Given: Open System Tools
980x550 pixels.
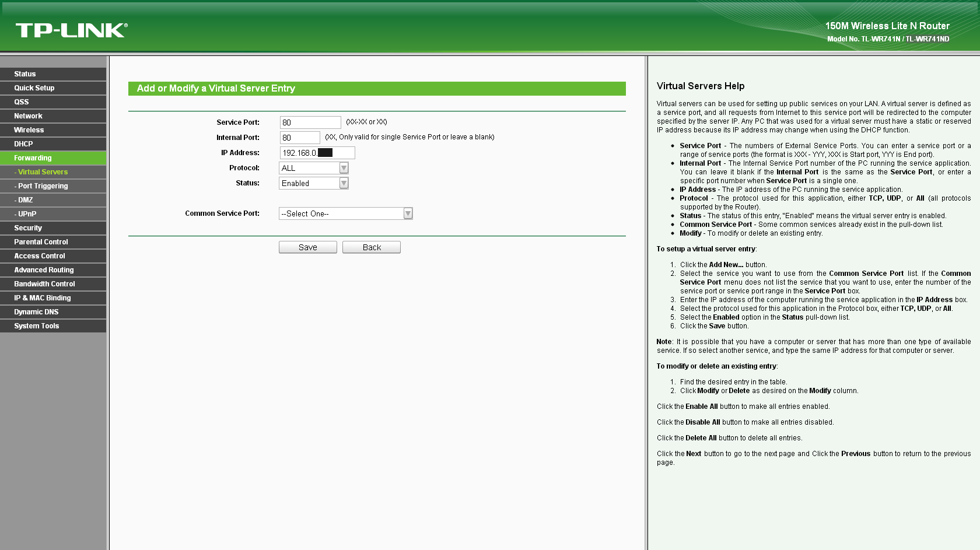Looking at the screenshot, I should pyautogui.click(x=37, y=325).
